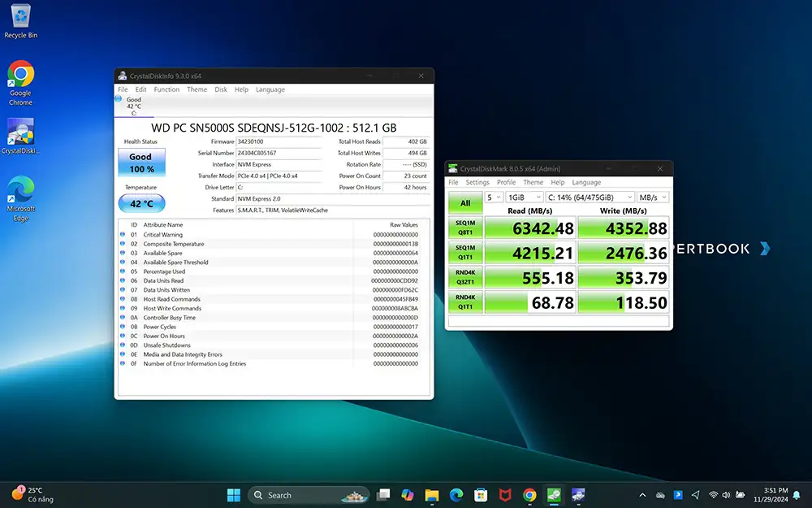Run all tests with the All button
The image size is (812, 508).
465,202
